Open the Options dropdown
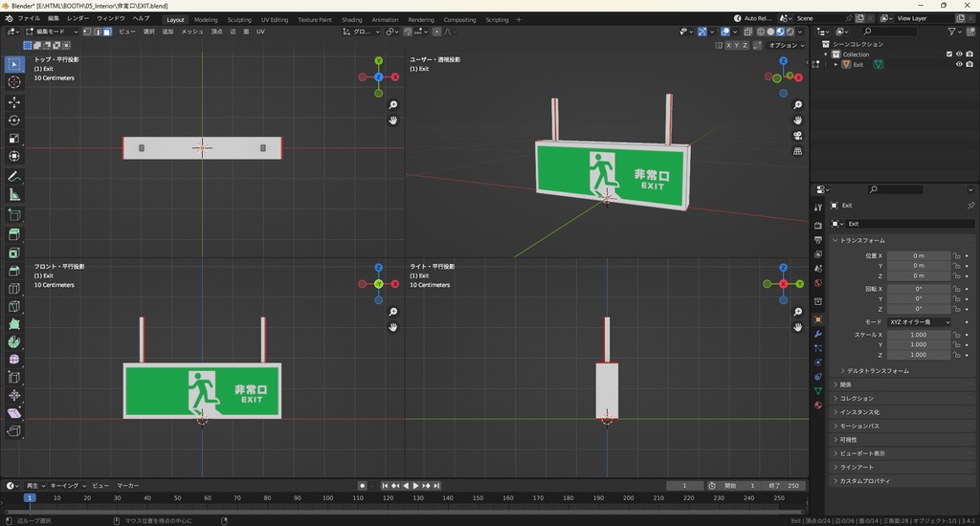The image size is (980, 526). (x=787, y=45)
